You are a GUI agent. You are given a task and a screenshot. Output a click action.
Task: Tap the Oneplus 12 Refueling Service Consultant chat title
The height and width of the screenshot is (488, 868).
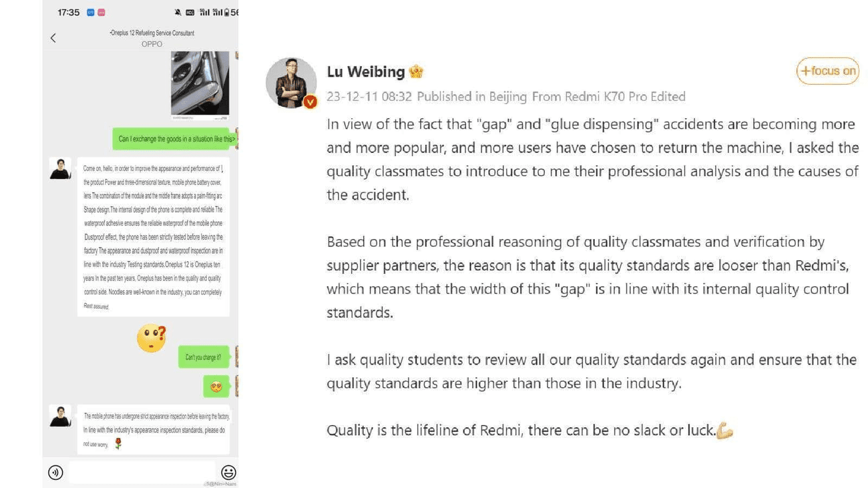pos(152,33)
